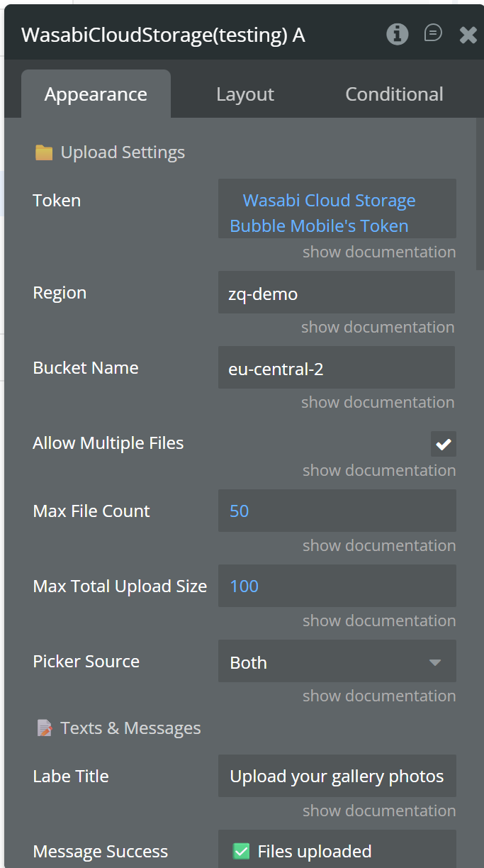Edit the Max Total Upload Size value

[x=337, y=586]
